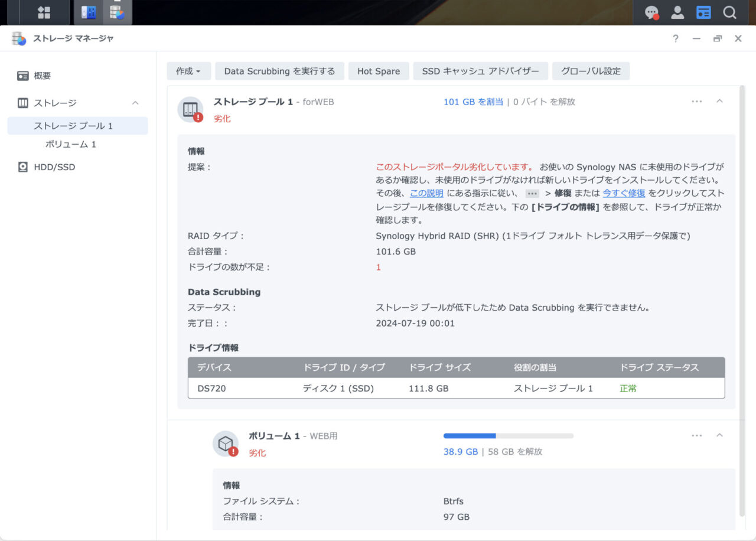
Task: Open the desktop search magnifier icon
Action: point(729,12)
